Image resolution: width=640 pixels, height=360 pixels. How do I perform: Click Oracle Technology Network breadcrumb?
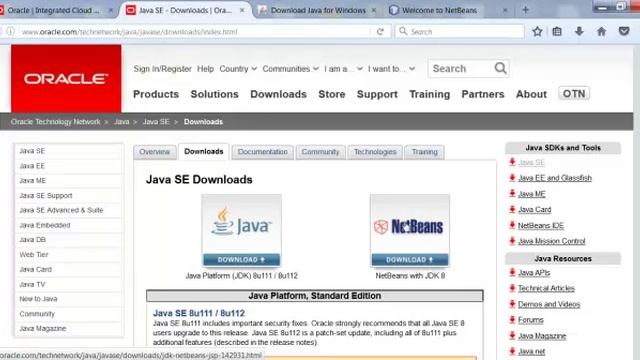tap(56, 122)
